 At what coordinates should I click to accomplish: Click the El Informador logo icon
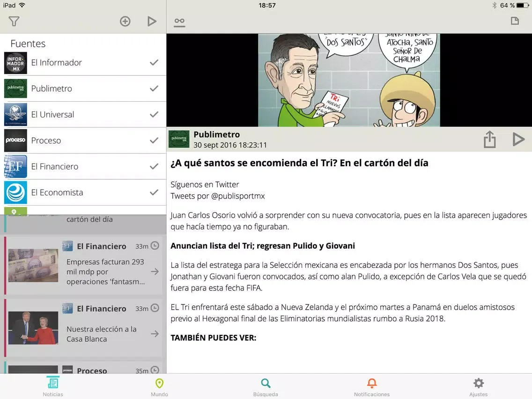click(15, 63)
